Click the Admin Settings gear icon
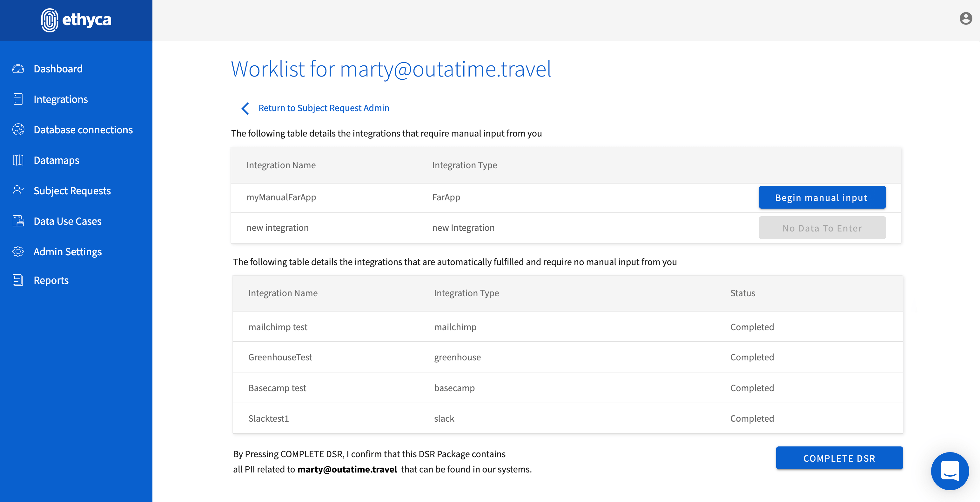Screen dimensions: 980x502 click(x=18, y=251)
